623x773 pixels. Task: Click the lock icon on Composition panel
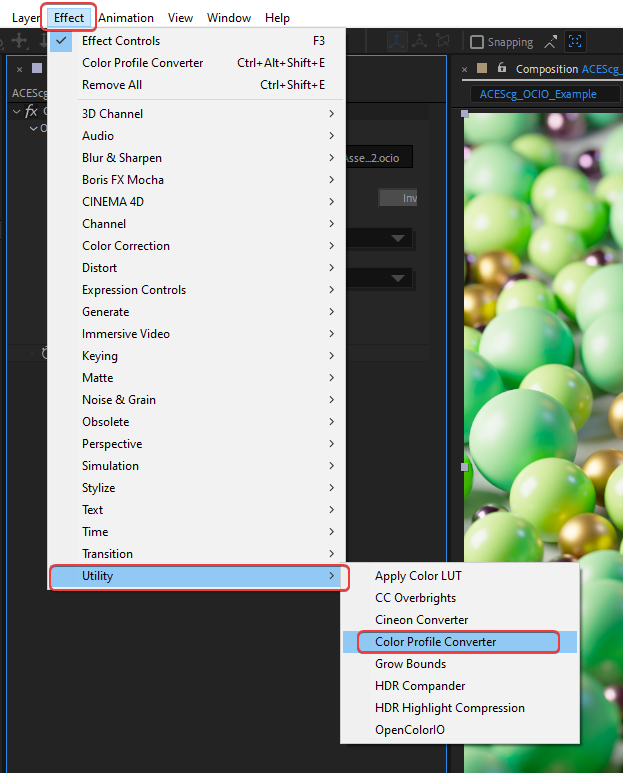(x=502, y=69)
